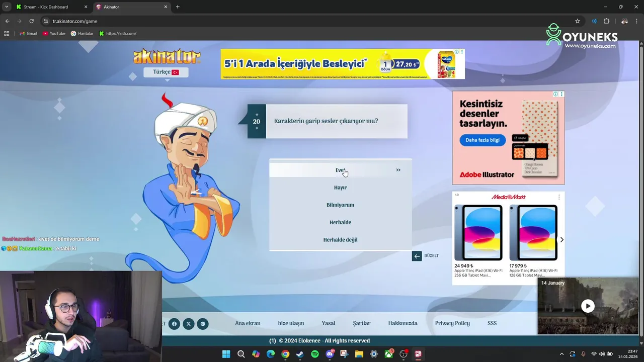Image resolution: width=644 pixels, height=362 pixels.
Task: Close the Akinator browser tab
Action: click(166, 7)
